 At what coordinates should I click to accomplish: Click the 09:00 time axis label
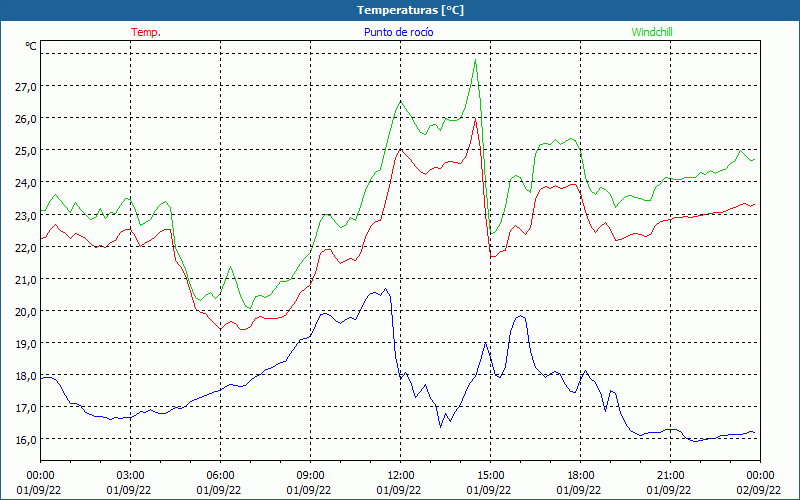pyautogui.click(x=310, y=476)
